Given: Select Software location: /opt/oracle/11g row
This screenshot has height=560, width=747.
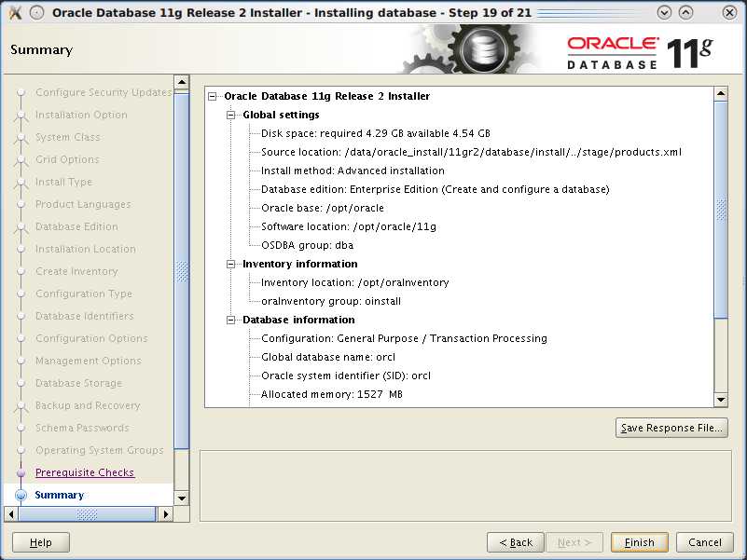Looking at the screenshot, I should click(x=349, y=226).
